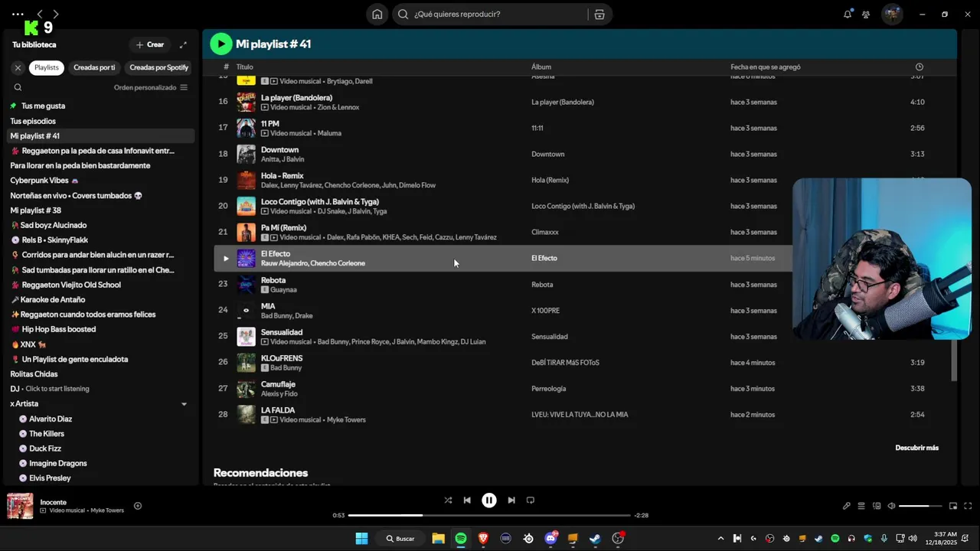Viewport: 980px width, 551px height.
Task: Seek within the song progress bar
Action: 489,515
